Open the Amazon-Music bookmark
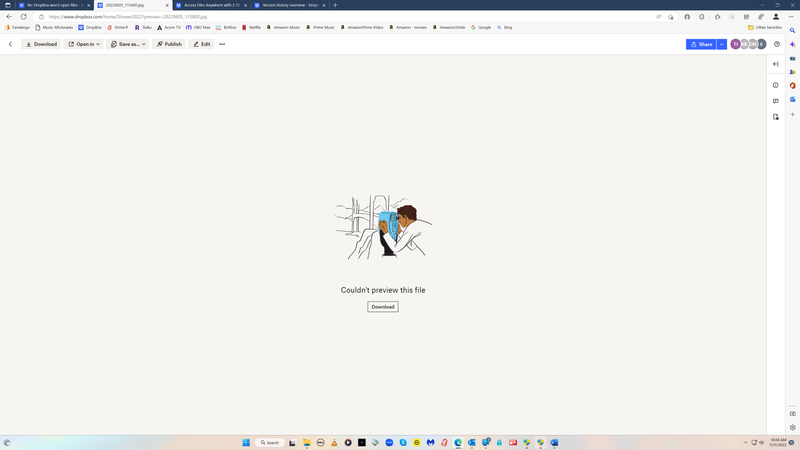800x450 pixels. tap(283, 28)
